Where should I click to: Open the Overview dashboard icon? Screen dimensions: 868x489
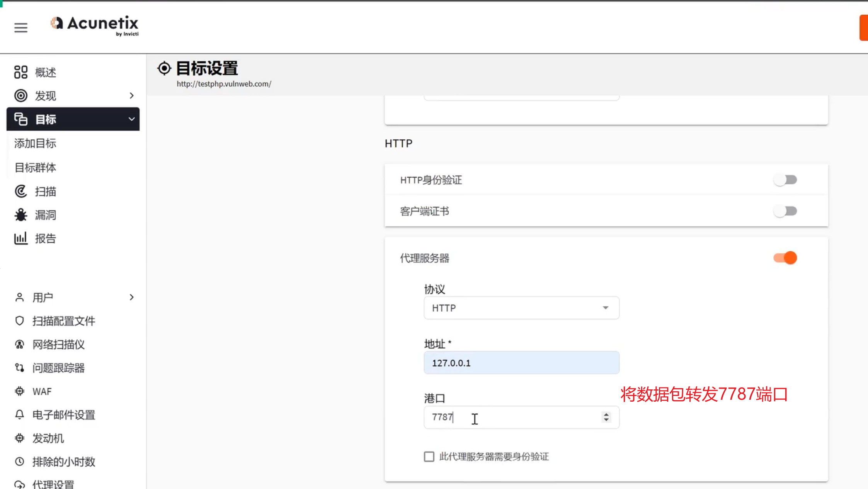coord(21,72)
